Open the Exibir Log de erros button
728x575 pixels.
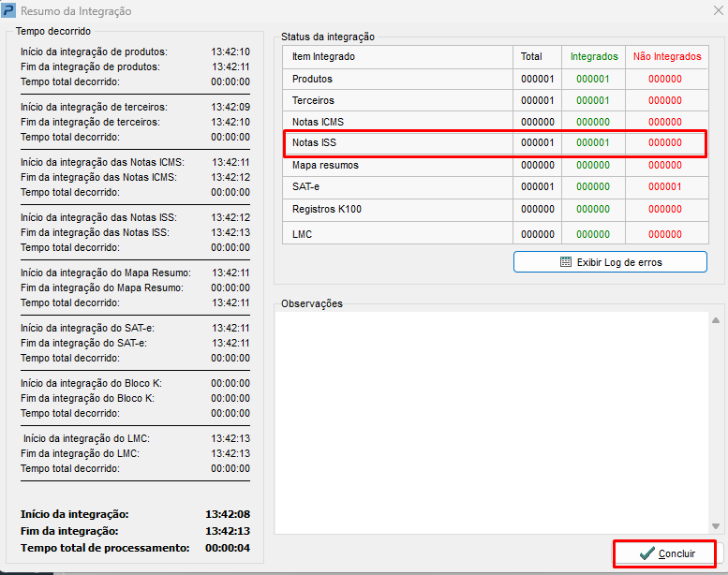coord(610,262)
